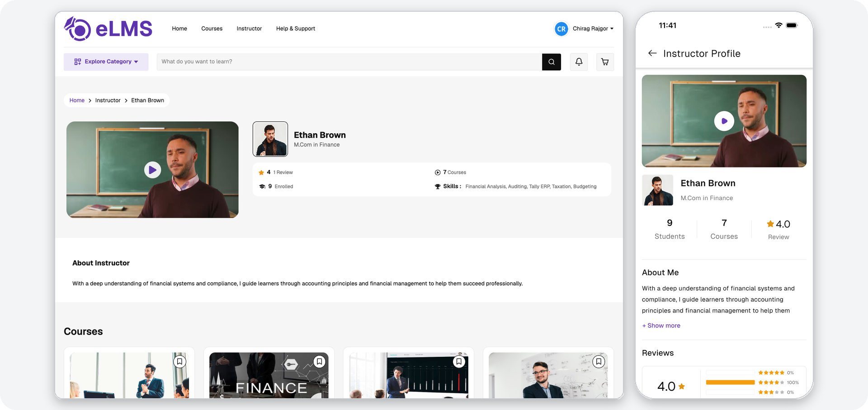Open the Chirag Rajgor account dropdown
Image resolution: width=868 pixels, height=410 pixels.
(x=593, y=28)
